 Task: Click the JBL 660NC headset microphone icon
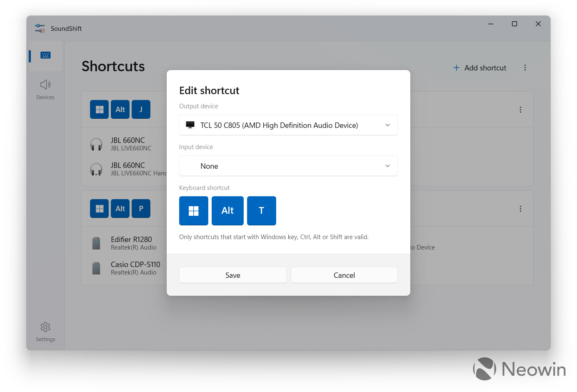tap(96, 169)
